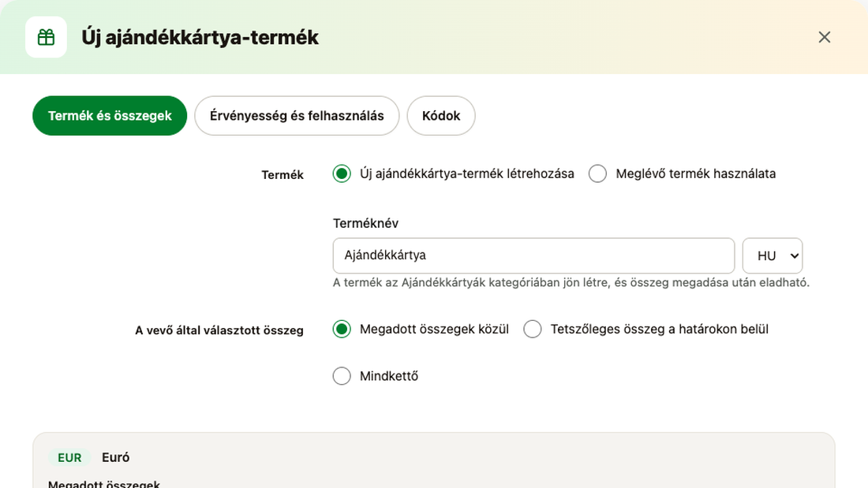The image size is (868, 488).
Task: Click the dialog title Új ajándékkártya-termék
Action: coord(200,38)
